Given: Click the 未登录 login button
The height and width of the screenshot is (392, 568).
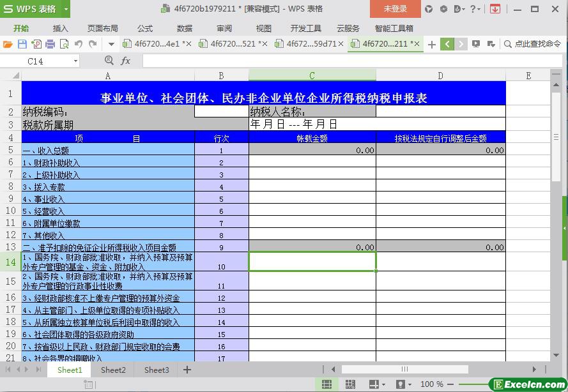Looking at the screenshot, I should click(395, 9).
